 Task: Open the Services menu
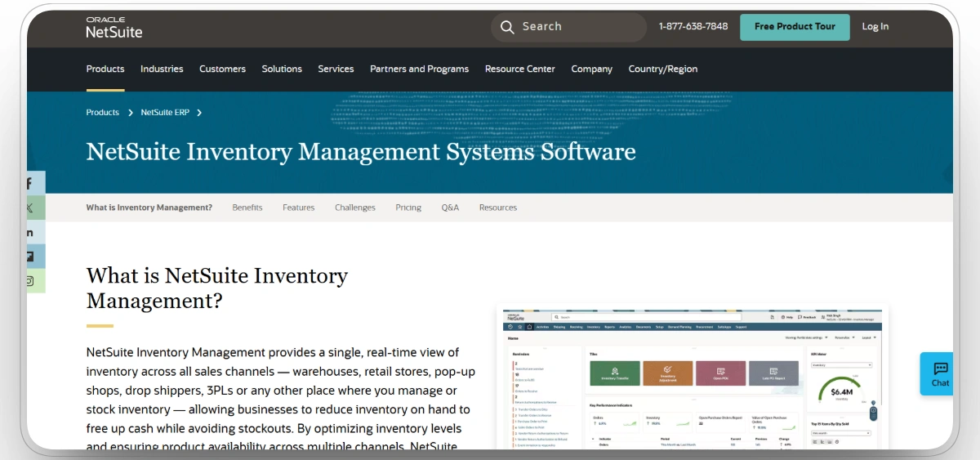tap(336, 69)
